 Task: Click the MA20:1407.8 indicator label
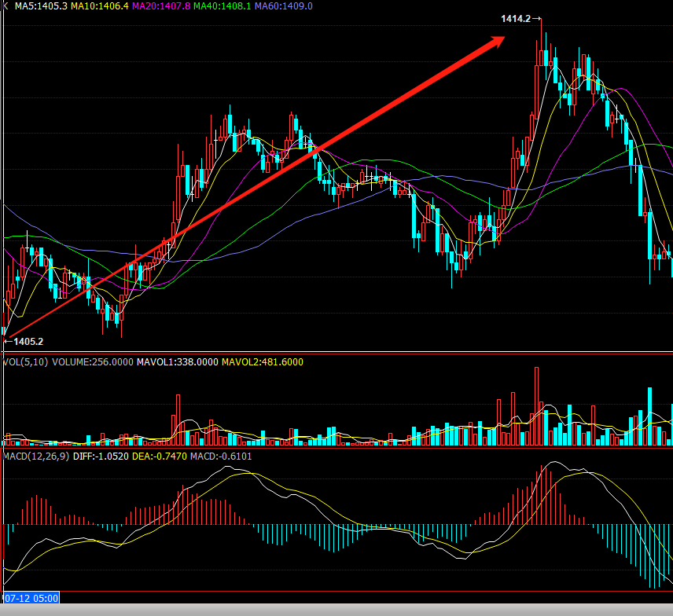pyautogui.click(x=161, y=6)
